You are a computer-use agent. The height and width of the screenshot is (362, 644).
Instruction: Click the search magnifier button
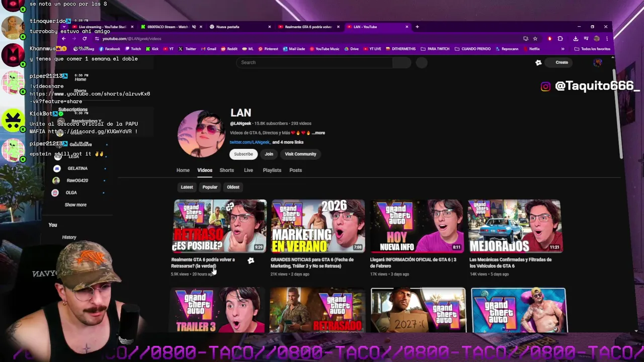(x=401, y=62)
